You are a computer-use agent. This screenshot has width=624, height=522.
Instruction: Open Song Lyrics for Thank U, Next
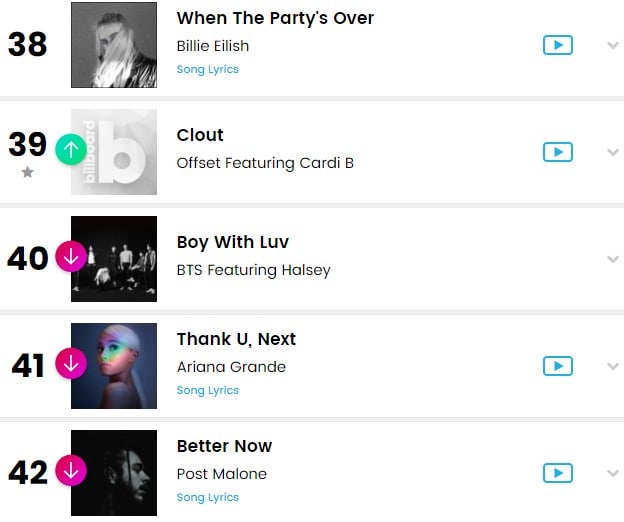207,391
